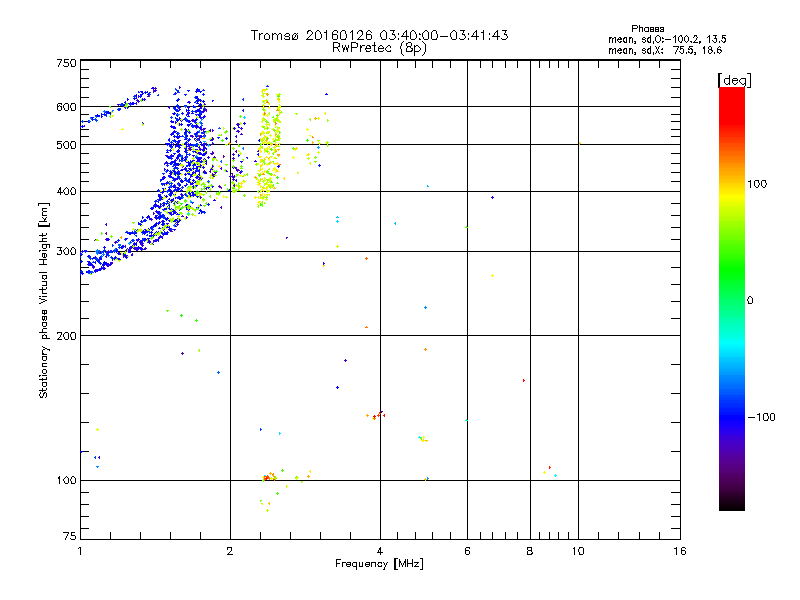Click the y-axis '100' tick label
800x600 pixels.
[x=66, y=481]
